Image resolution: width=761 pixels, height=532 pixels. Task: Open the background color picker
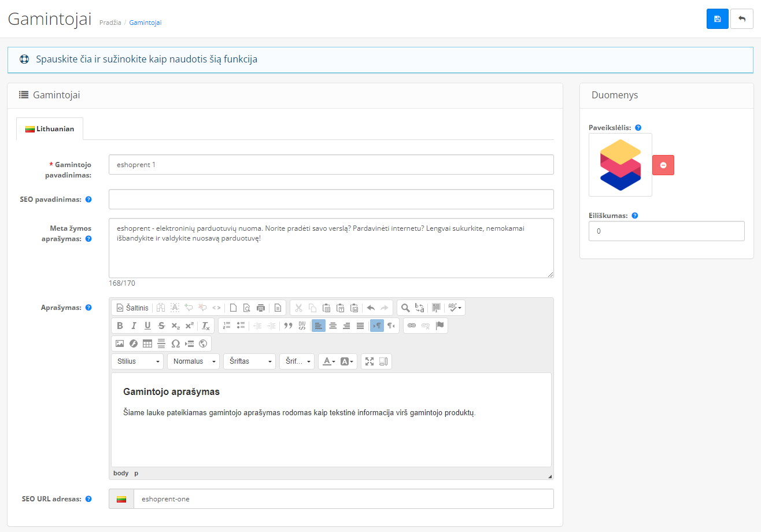click(x=347, y=361)
